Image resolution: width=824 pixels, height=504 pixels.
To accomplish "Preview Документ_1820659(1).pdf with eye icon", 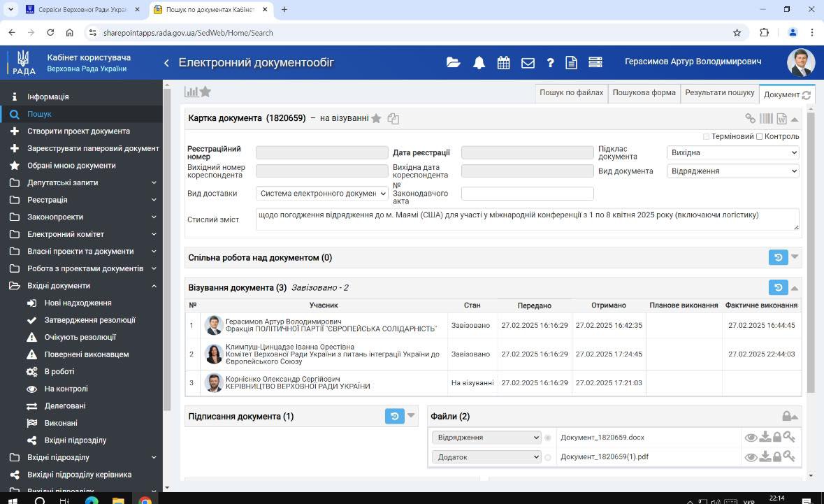I will tap(751, 457).
